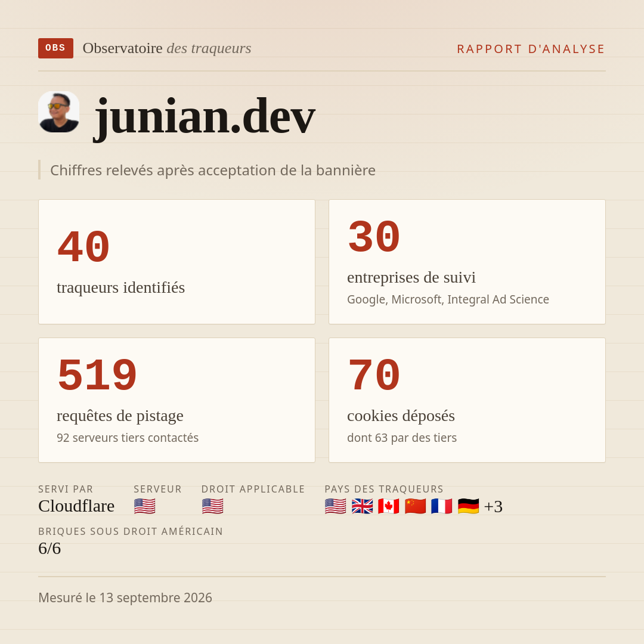Click the requêtes de pistage label
Image resolution: width=644 pixels, height=644 pixels.
[x=120, y=416]
